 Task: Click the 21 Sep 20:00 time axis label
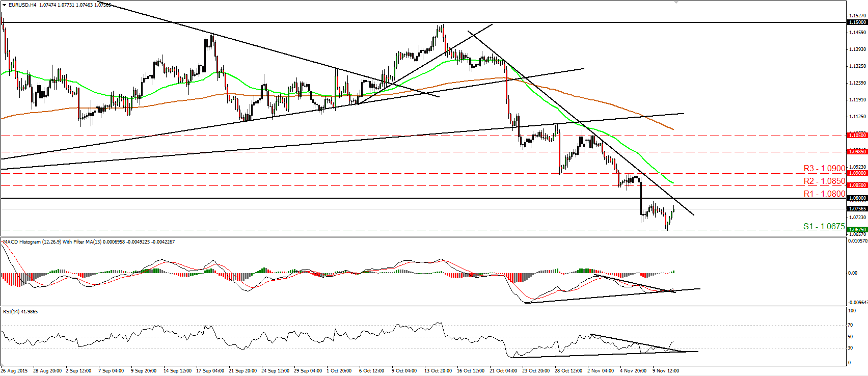click(x=242, y=370)
